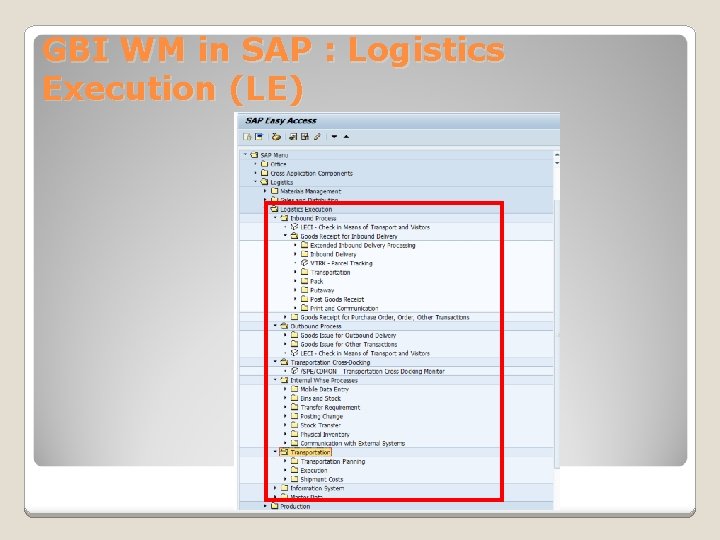The height and width of the screenshot is (540, 720).
Task: Expand the Information System node
Action: (276, 488)
